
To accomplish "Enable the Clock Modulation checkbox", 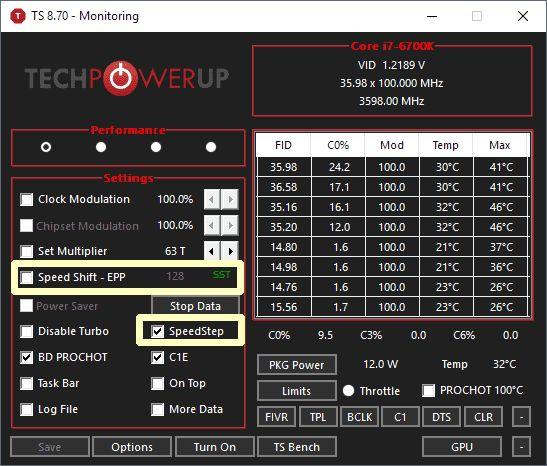I will pyautogui.click(x=27, y=200).
